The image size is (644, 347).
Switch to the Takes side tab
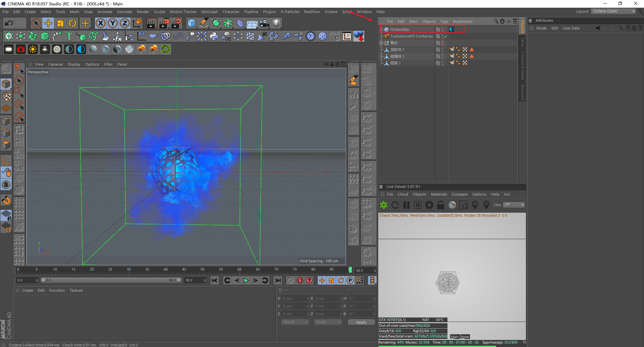[x=522, y=43]
